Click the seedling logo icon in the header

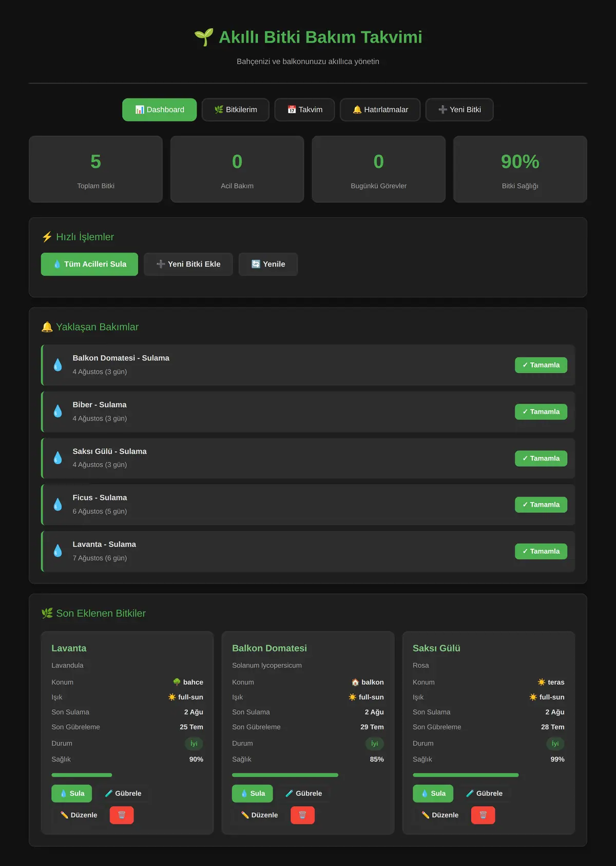pos(204,37)
